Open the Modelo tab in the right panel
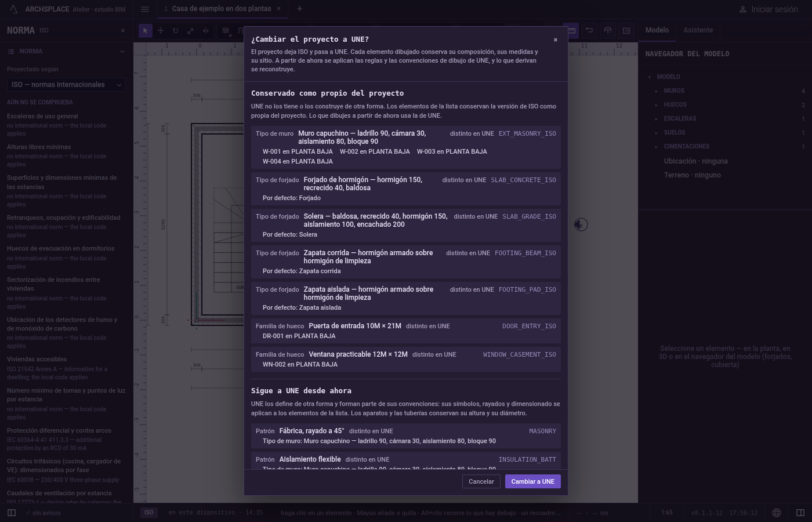Image resolution: width=812 pixels, height=522 pixels. tap(657, 30)
